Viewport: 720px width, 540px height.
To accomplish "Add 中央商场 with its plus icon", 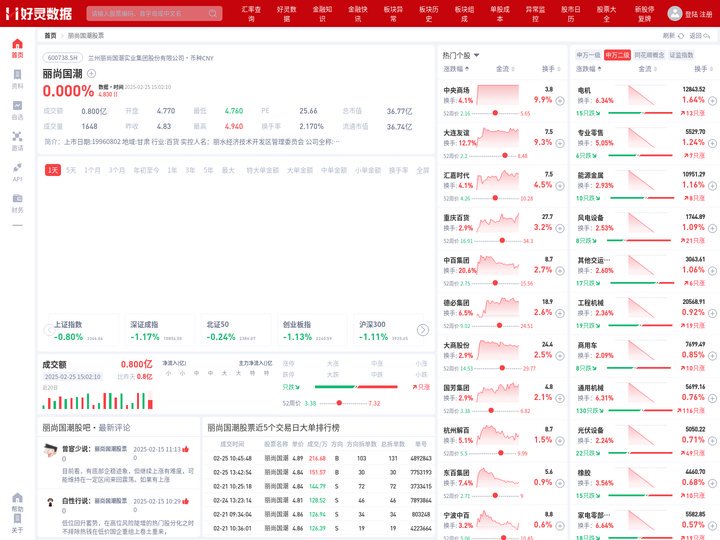I will point(560,101).
